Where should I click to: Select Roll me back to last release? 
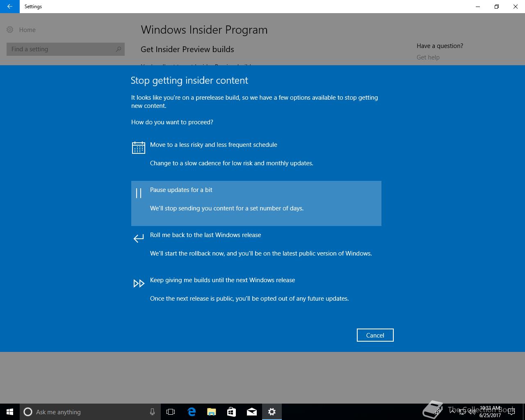click(x=256, y=249)
